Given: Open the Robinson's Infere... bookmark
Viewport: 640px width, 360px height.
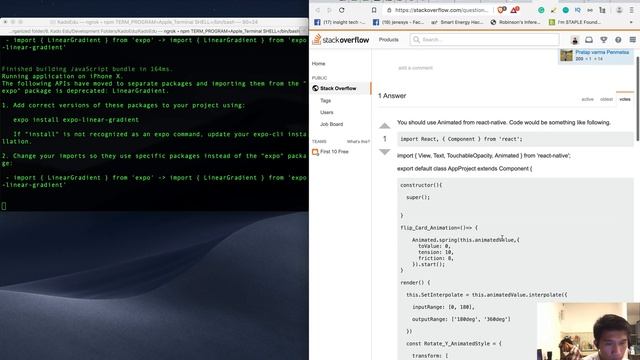Looking at the screenshot, I should coord(515,22).
